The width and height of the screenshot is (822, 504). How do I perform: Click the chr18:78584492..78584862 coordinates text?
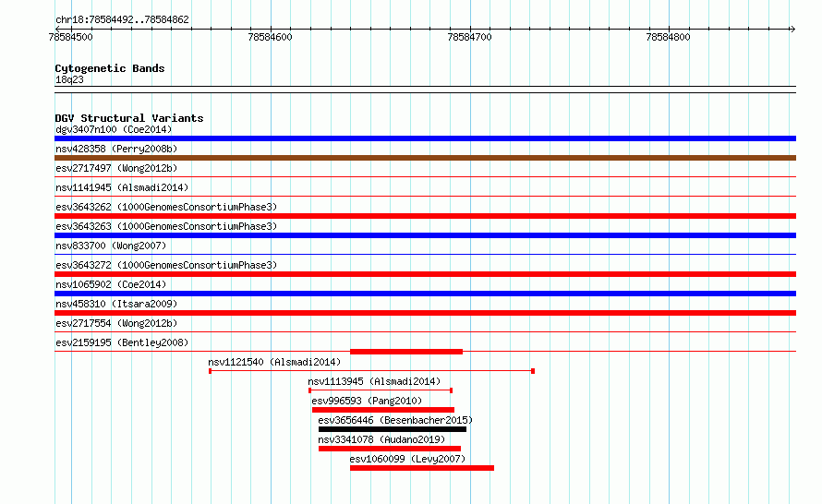122,19
